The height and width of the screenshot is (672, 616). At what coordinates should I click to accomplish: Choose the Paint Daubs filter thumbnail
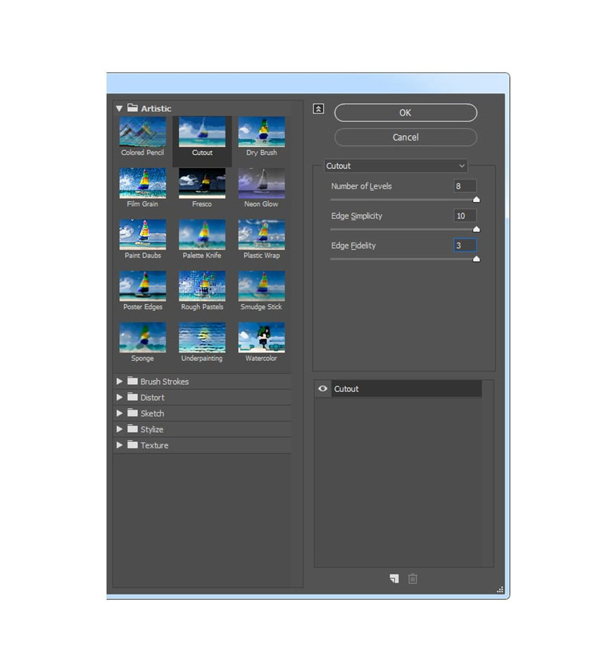pos(142,235)
